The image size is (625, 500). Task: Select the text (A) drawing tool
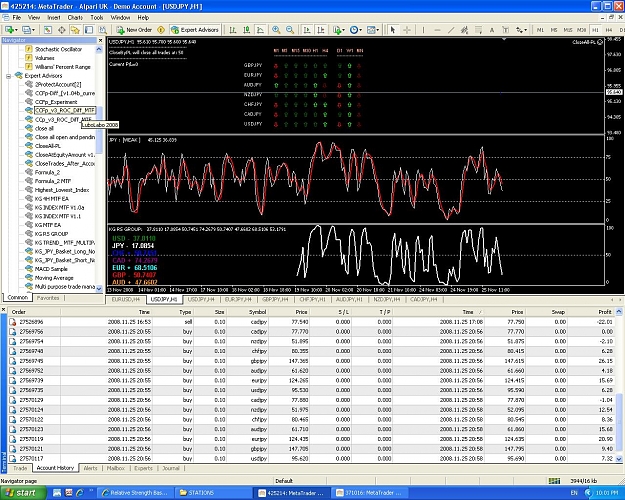[x=492, y=30]
